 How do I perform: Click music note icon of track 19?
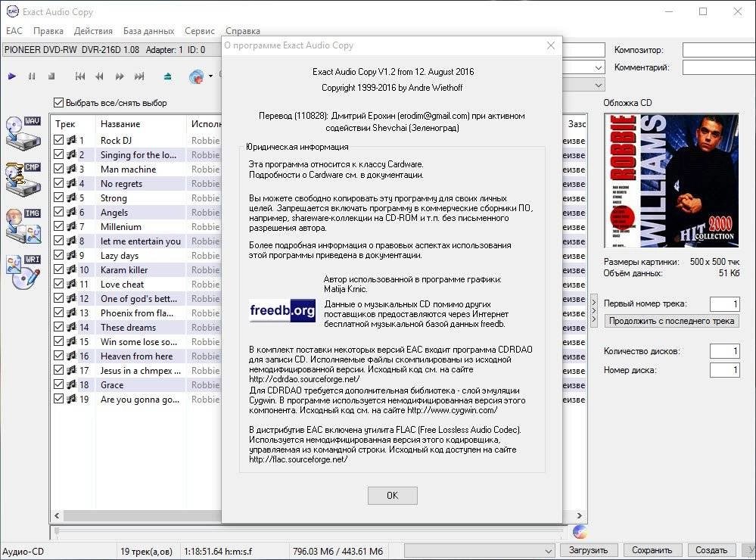[71, 399]
